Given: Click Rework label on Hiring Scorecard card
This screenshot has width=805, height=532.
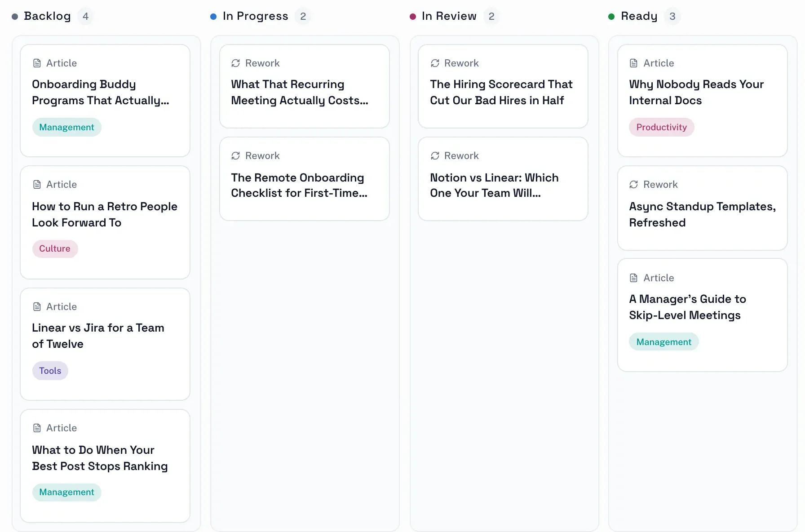Looking at the screenshot, I should pos(461,63).
